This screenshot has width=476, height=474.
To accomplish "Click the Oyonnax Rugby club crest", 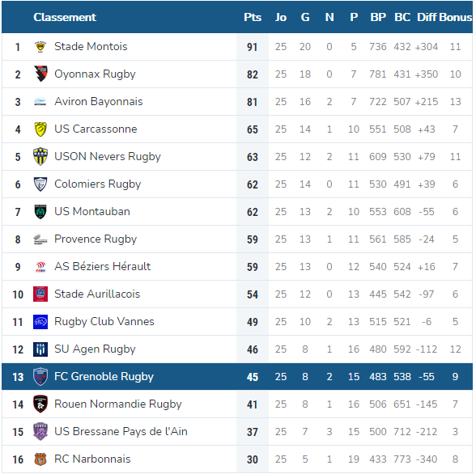I will point(40,74).
